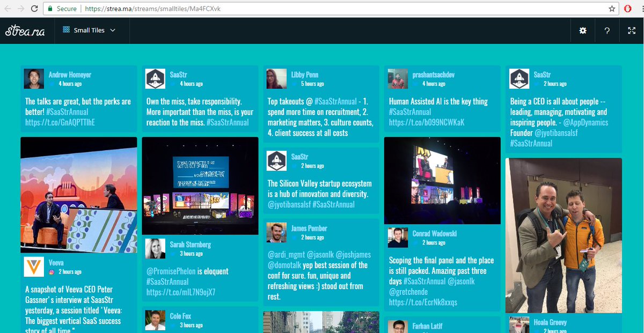Open prashantsachdev's avatar
This screenshot has width=644, height=333.
click(x=398, y=79)
